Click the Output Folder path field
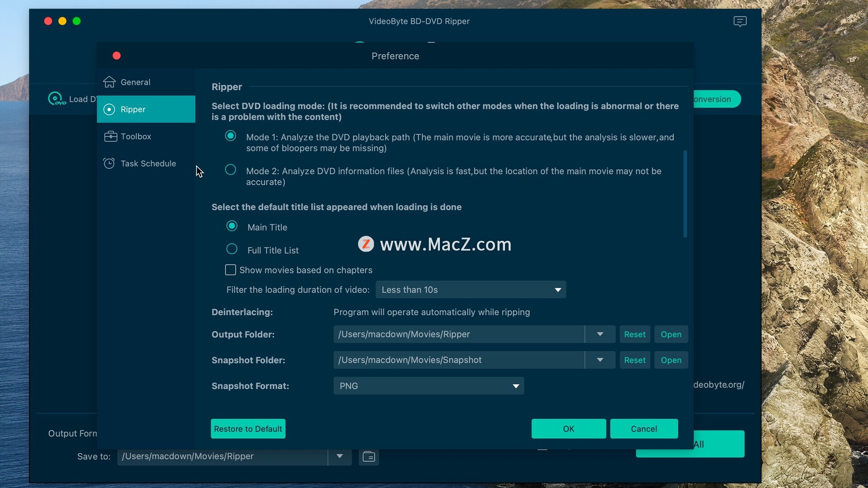The height and width of the screenshot is (488, 868). pos(458,334)
